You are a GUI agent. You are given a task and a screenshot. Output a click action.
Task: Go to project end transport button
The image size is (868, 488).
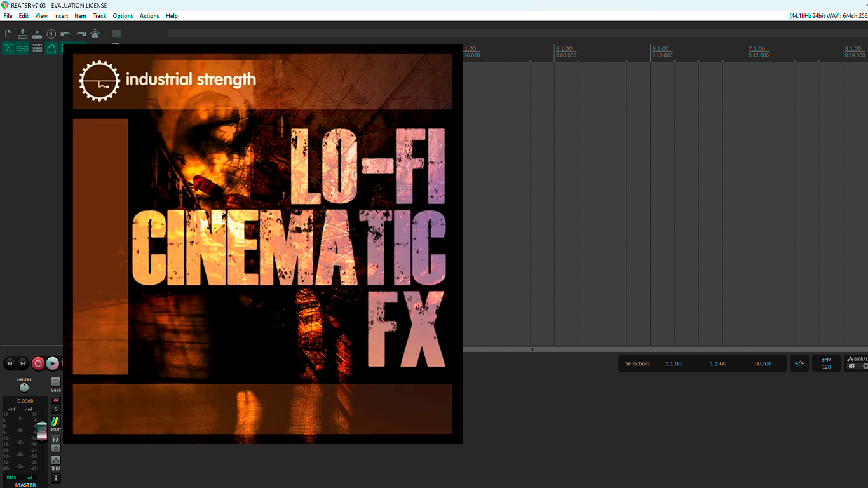tap(23, 363)
